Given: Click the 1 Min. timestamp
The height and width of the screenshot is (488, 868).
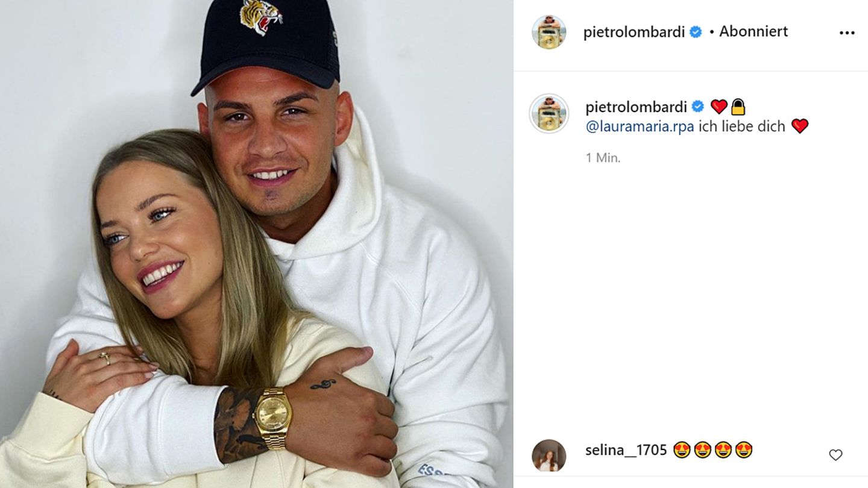Looking at the screenshot, I should tap(603, 158).
